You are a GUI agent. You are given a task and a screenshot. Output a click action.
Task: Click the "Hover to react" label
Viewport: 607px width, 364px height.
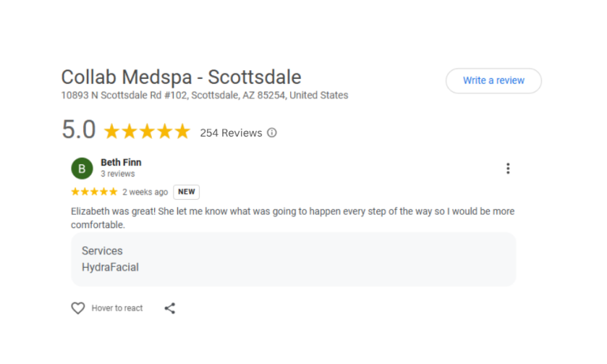coord(117,308)
